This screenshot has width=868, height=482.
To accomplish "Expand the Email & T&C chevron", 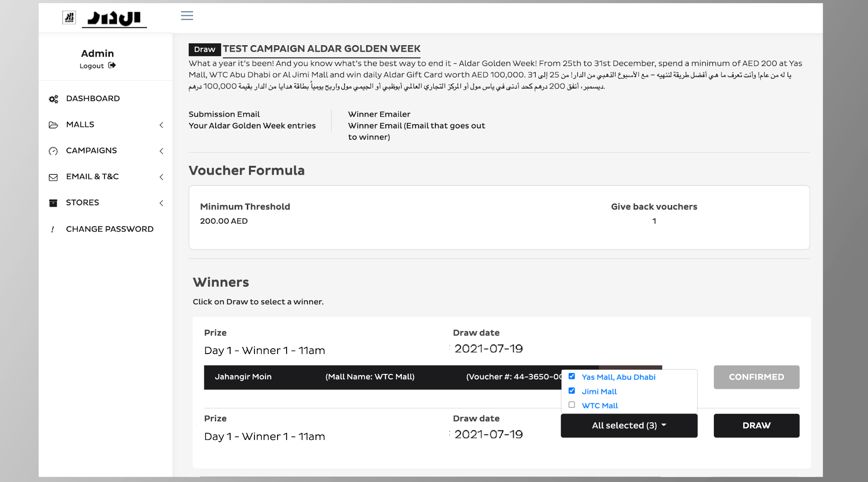I will [x=161, y=177].
